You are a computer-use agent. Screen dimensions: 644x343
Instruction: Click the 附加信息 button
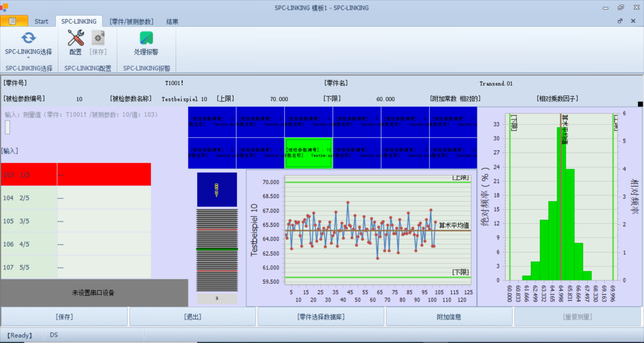(449, 317)
